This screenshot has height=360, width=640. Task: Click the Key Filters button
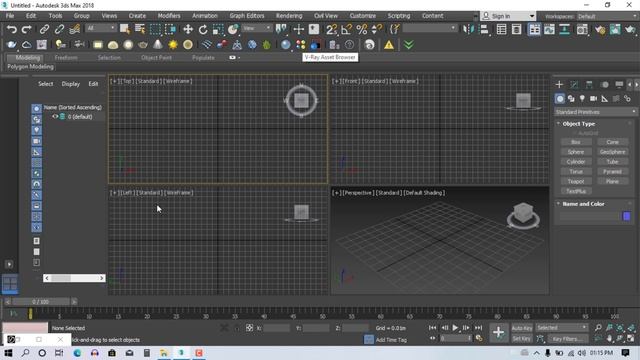click(568, 339)
